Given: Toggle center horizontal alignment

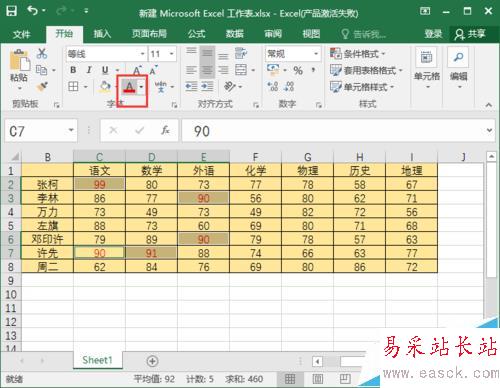Looking at the screenshot, I should [x=207, y=70].
